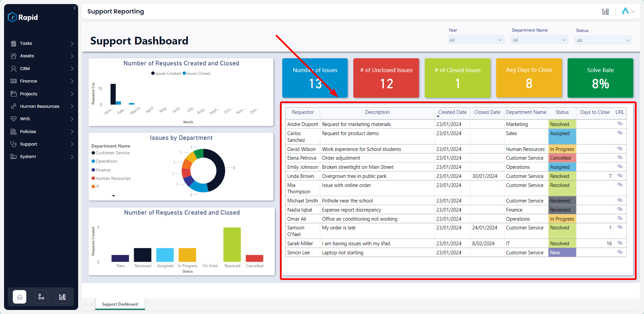Go to the home button at sidebar bottom
The height and width of the screenshot is (314, 644).
point(20,297)
